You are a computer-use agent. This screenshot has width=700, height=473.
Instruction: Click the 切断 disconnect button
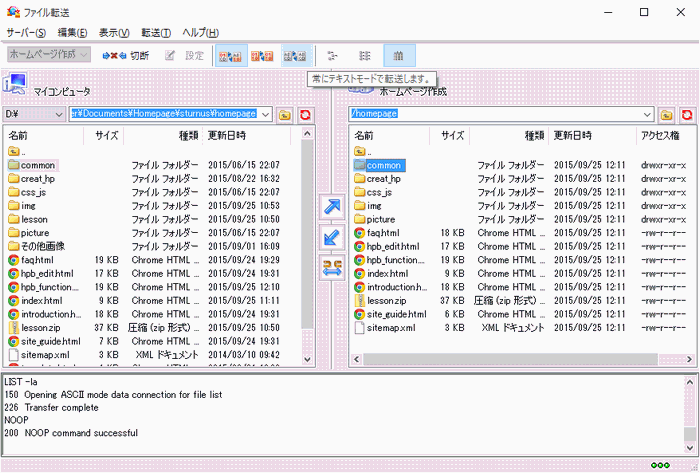point(127,56)
